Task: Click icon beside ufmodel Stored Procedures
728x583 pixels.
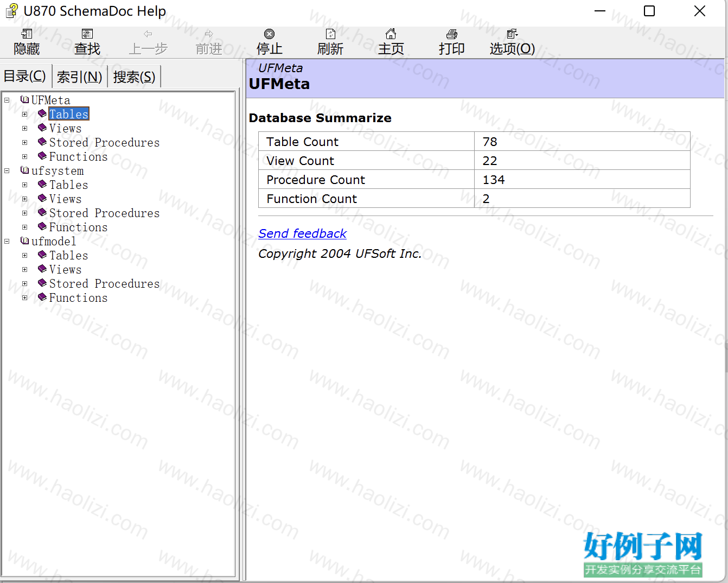Action: [42, 283]
